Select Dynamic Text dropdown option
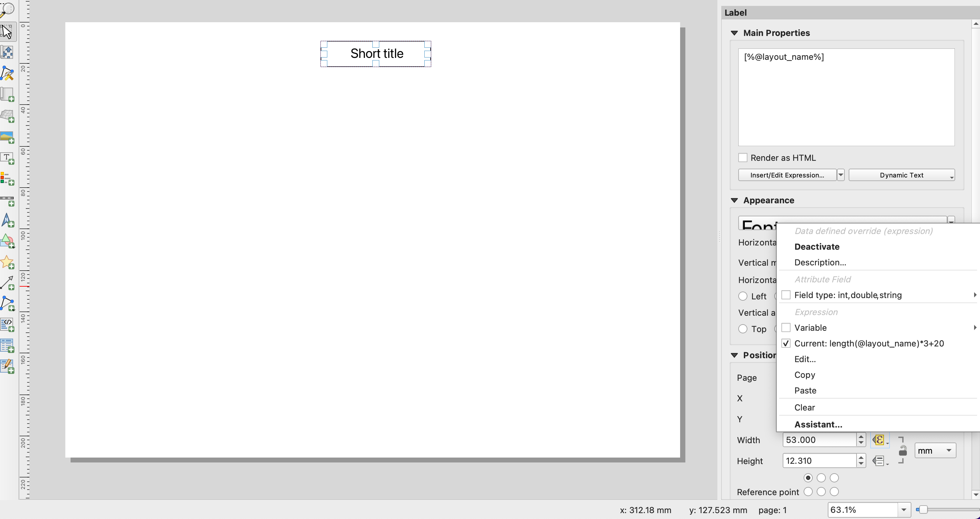The height and width of the screenshot is (519, 980). [x=902, y=175]
